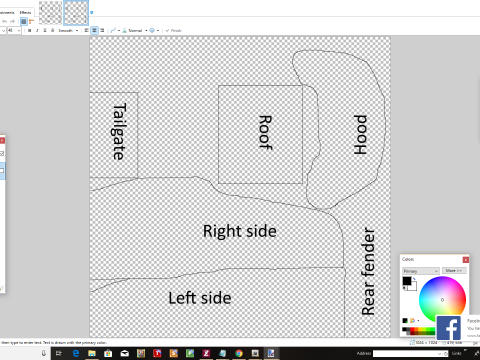Click the 'Right side' text on the canvas
This screenshot has width=480, height=360.
(240, 231)
